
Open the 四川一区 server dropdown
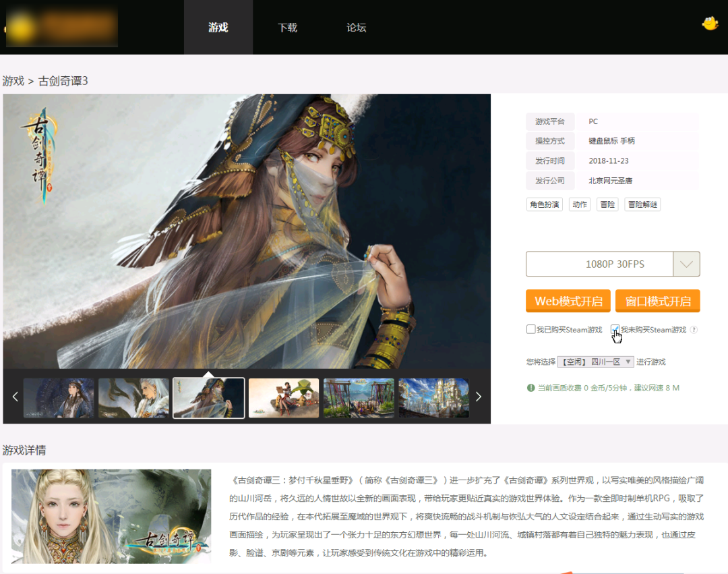(x=596, y=362)
